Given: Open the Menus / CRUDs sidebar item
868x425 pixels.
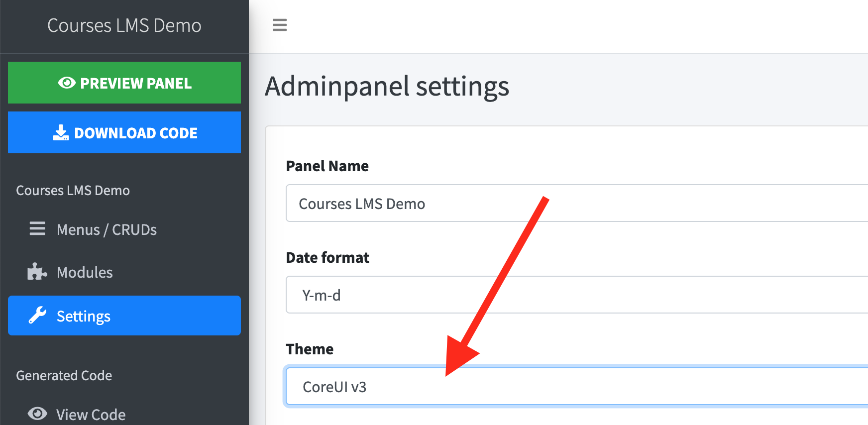Looking at the screenshot, I should (107, 229).
